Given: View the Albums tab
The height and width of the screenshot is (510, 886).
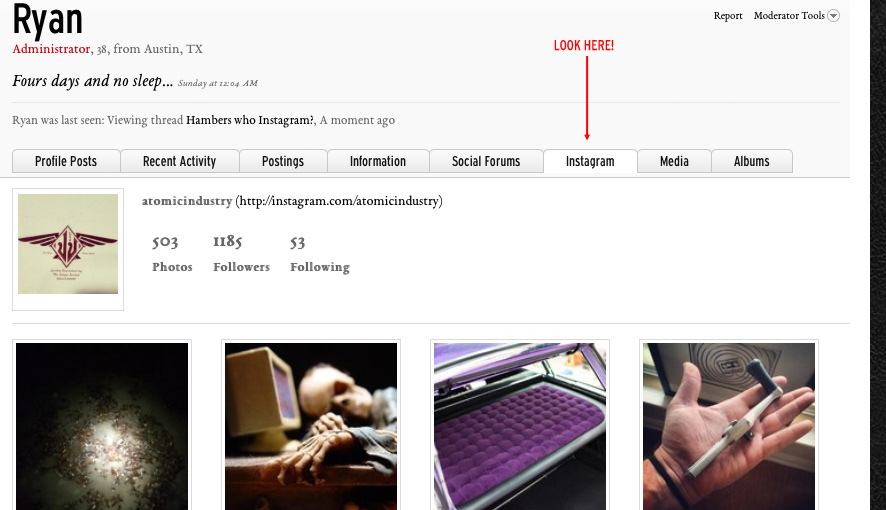Looking at the screenshot, I should tap(752, 161).
